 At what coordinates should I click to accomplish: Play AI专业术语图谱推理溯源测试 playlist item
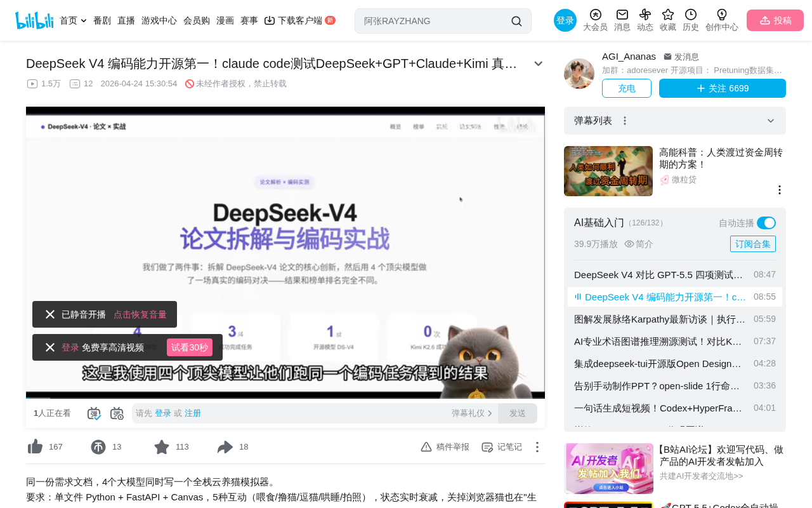point(675,341)
